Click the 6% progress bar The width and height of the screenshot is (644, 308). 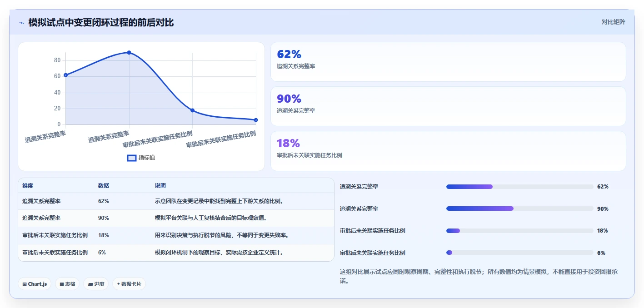pyautogui.click(x=519, y=253)
